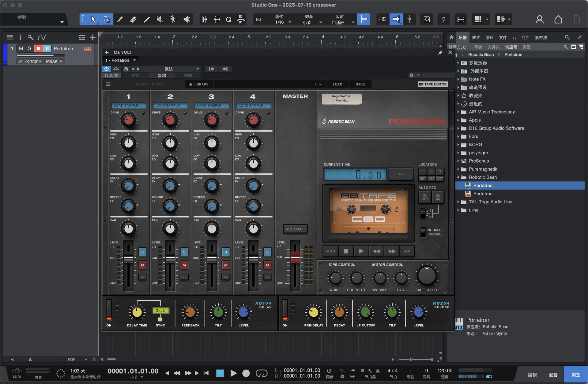Click the browser home icon

click(451, 37)
